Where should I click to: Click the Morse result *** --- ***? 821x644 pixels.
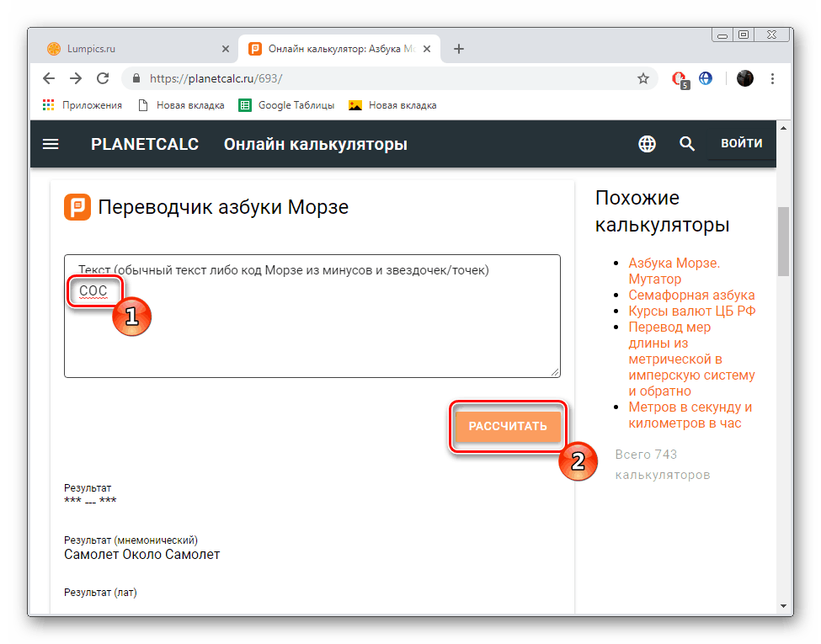click(90, 500)
